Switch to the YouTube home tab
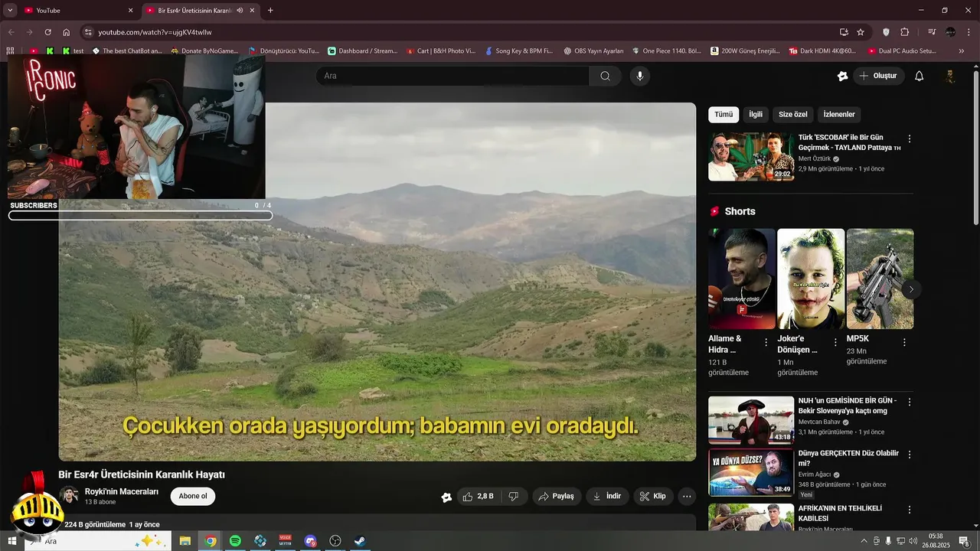This screenshot has width=980, height=551. coord(77,10)
